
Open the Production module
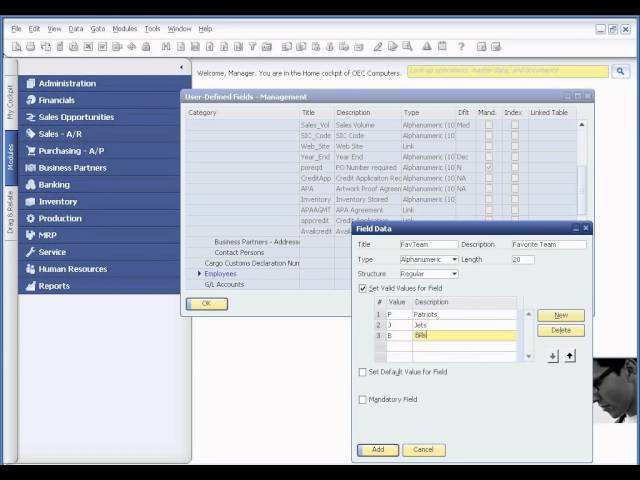tap(100, 218)
